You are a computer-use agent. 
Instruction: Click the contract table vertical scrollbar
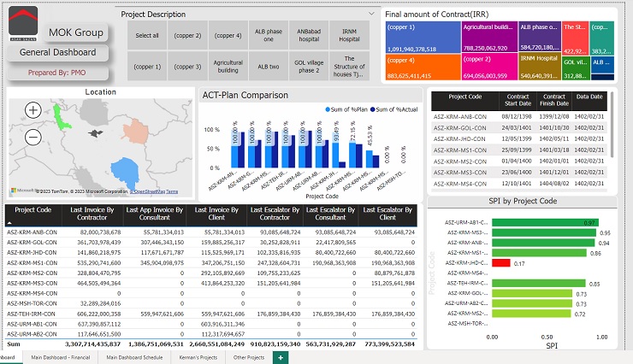click(x=612, y=125)
